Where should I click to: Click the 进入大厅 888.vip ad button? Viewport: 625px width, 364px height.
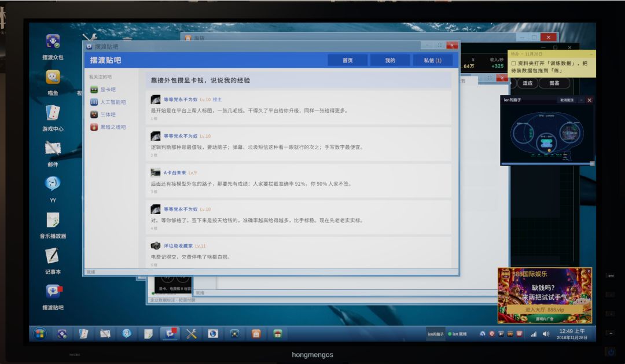coord(545,310)
